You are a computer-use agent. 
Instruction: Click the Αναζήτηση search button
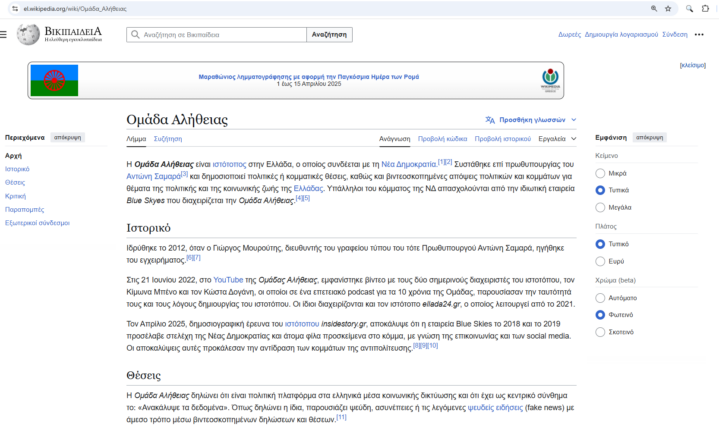click(329, 34)
